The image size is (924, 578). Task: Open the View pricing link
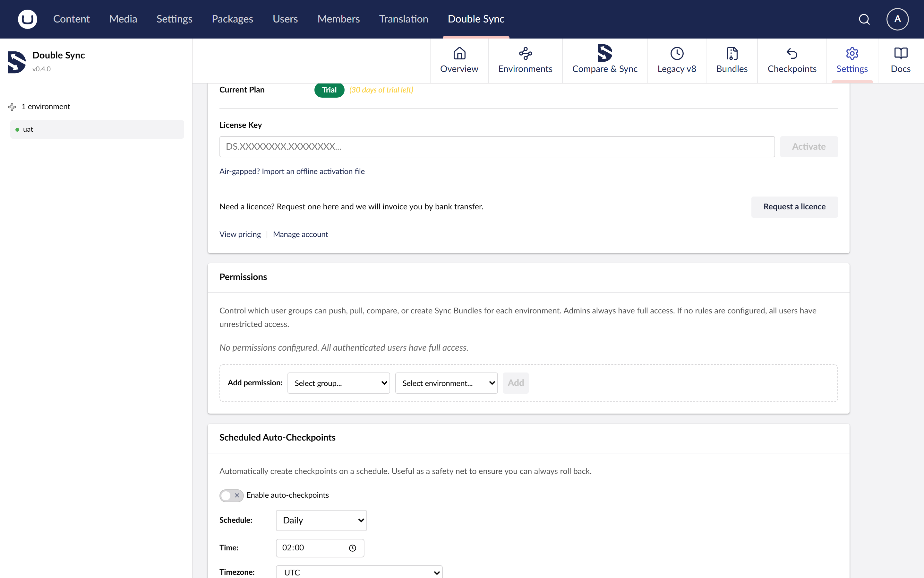coord(240,234)
